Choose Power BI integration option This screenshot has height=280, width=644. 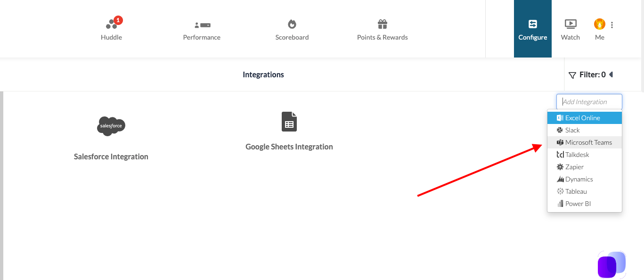585,204
